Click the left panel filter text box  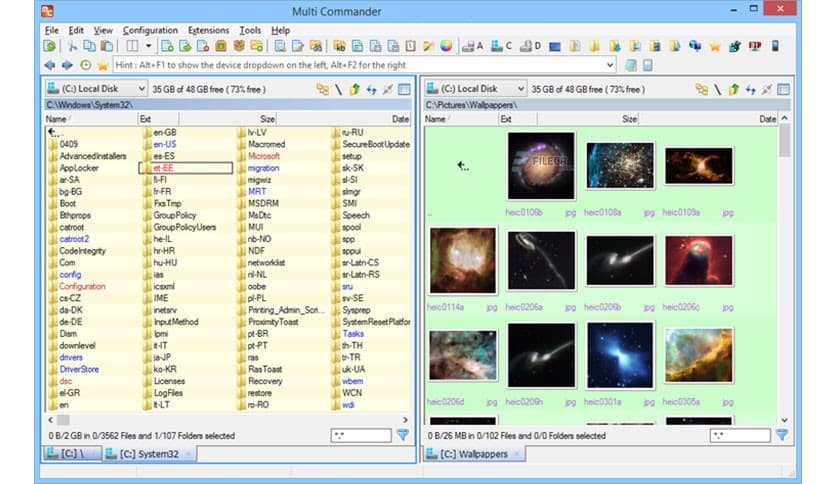coord(361,435)
